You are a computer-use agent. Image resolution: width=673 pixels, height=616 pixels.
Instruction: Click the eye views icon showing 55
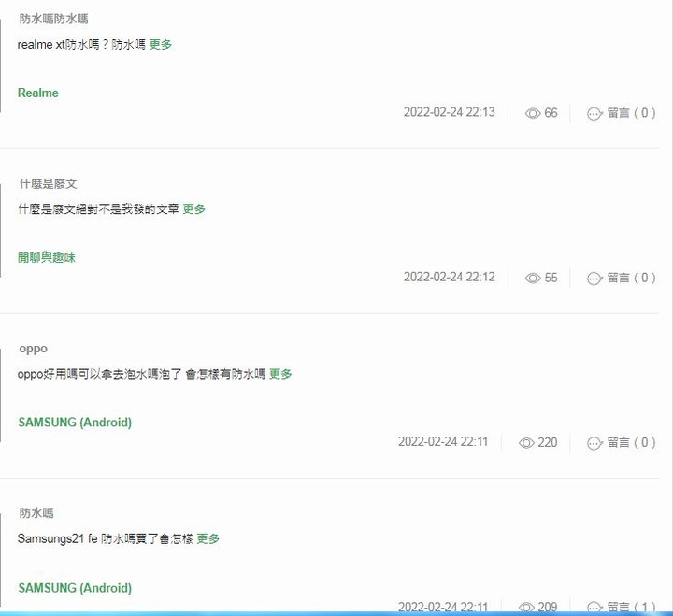tap(533, 279)
